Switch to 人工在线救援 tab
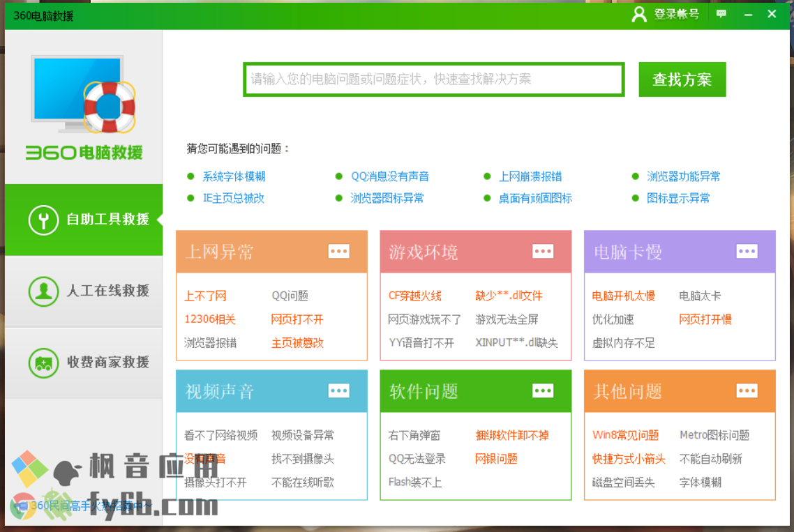794x532 pixels. [84, 291]
